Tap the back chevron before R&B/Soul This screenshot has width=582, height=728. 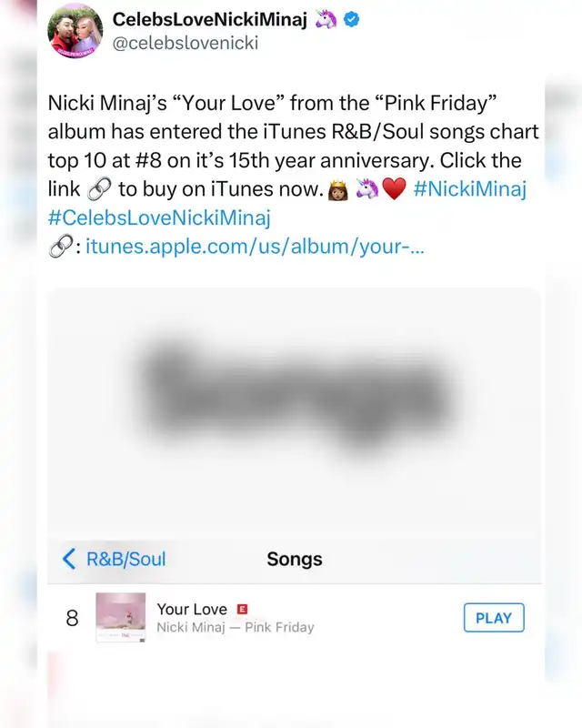pyautogui.click(x=69, y=559)
